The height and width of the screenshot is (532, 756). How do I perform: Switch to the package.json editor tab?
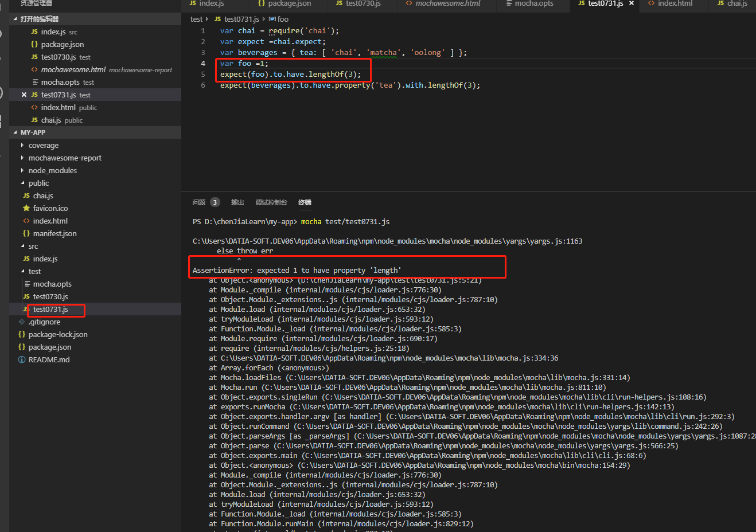[285, 3]
